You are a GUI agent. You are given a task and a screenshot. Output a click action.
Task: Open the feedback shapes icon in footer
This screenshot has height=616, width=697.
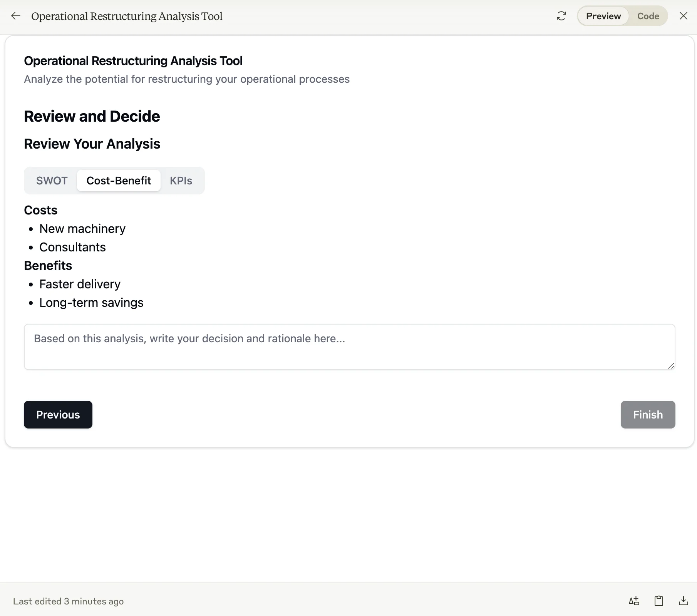(x=634, y=601)
